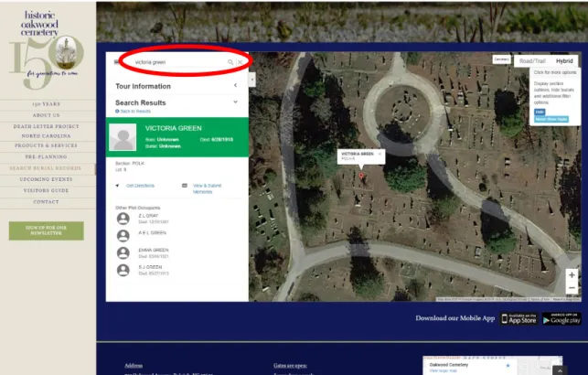Click Sign Up For Our Newsletter button

(46, 230)
